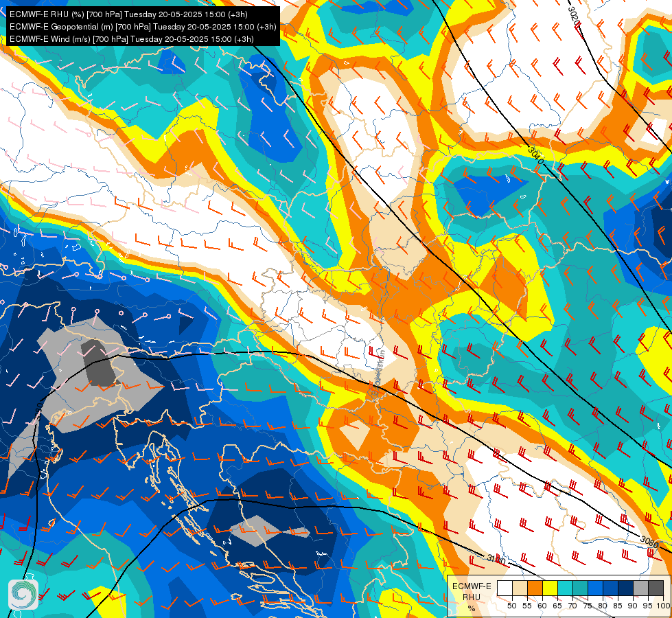Click the Wind (m/s) 700 hPa title line

[132, 39]
